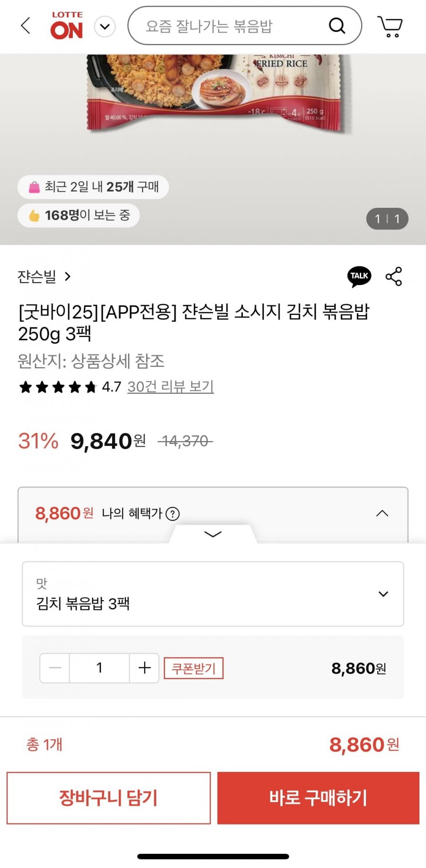
Task: Focus the search field for 요즘 잘나가는 볶음밥
Action: [x=227, y=26]
